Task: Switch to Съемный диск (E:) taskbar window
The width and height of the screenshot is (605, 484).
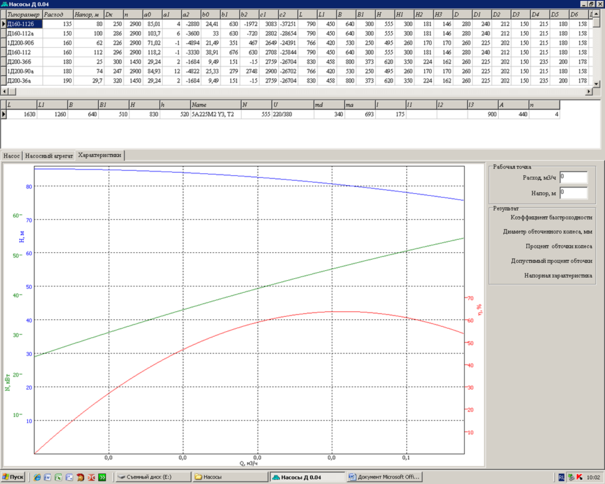Action: (x=151, y=477)
